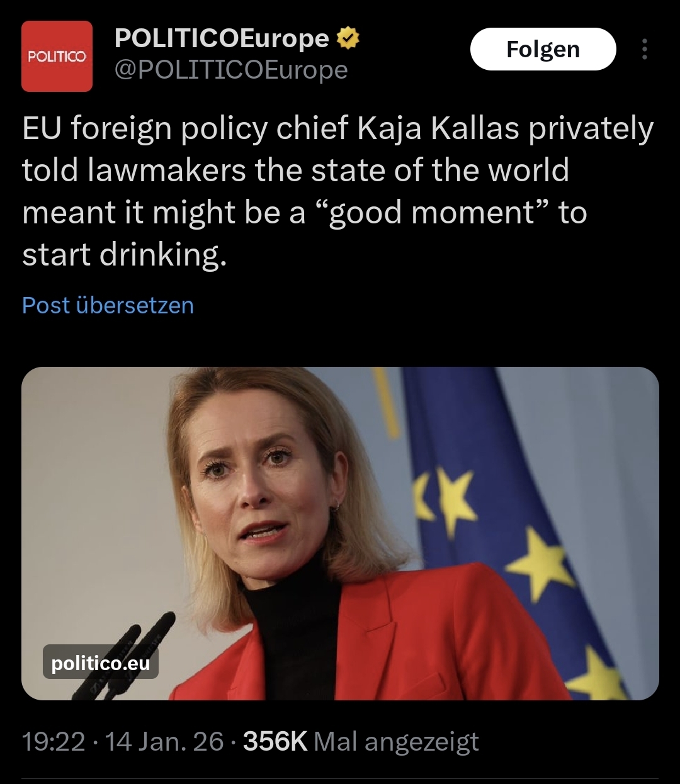Click the 356K view count

point(275,741)
